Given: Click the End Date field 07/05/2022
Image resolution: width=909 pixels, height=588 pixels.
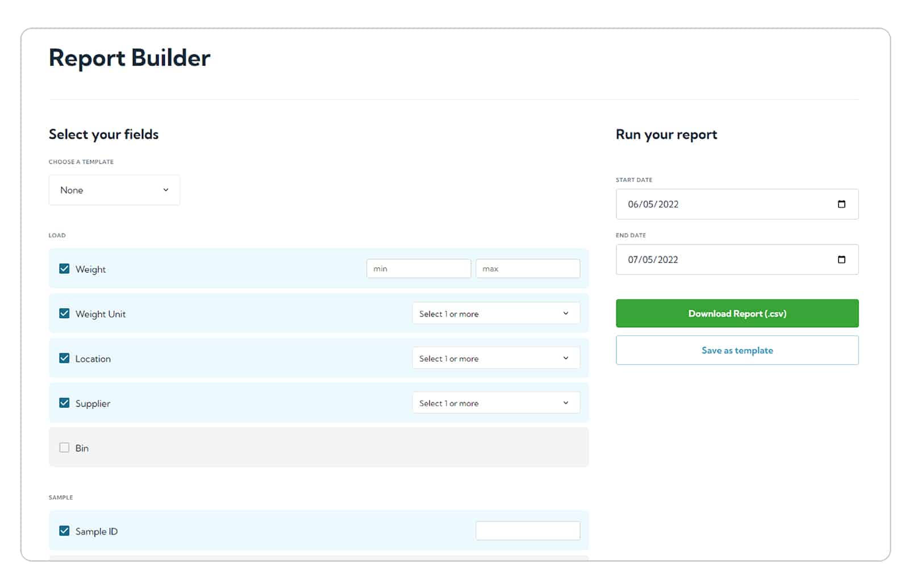Looking at the screenshot, I should tap(737, 260).
